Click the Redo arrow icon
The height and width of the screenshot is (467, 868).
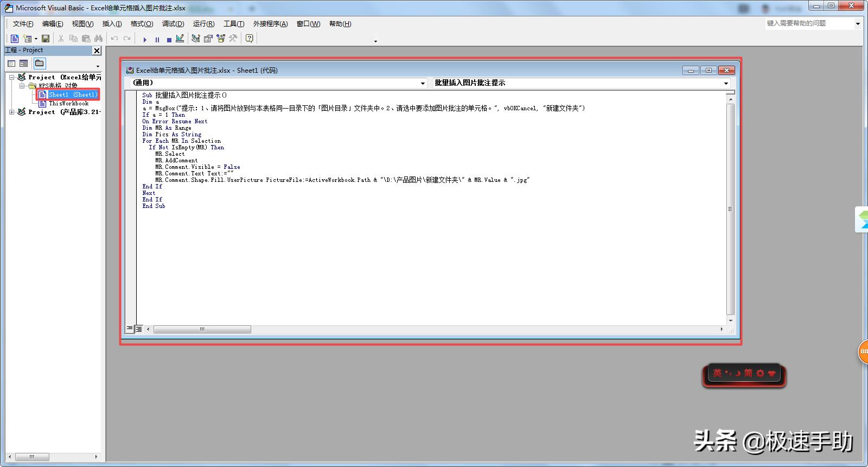(x=127, y=39)
